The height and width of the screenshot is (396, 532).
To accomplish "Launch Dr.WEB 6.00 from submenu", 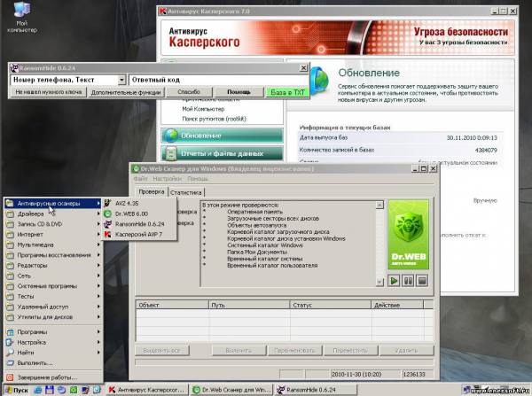I will tap(139, 214).
